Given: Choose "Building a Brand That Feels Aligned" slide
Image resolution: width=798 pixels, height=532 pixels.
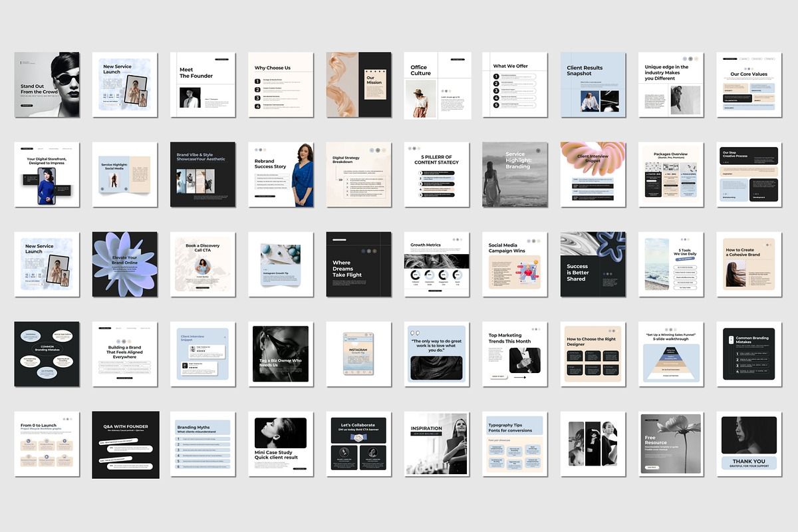Looking at the screenshot, I should click(124, 354).
